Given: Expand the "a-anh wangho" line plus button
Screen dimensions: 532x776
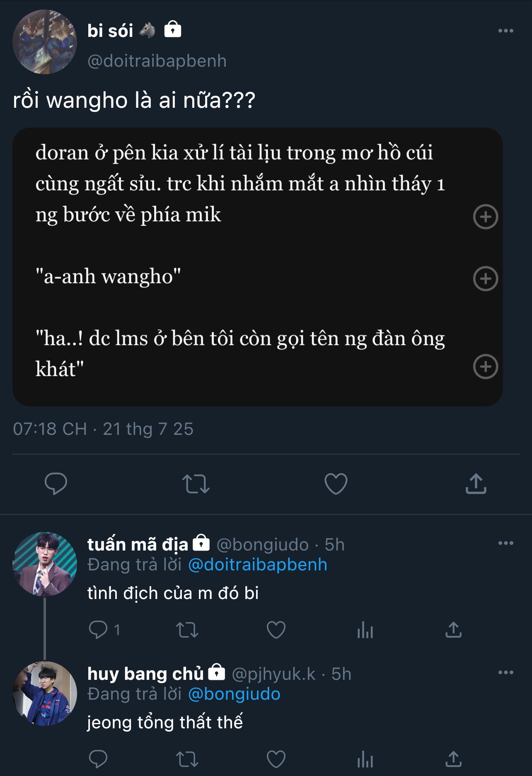Looking at the screenshot, I should click(x=485, y=279).
